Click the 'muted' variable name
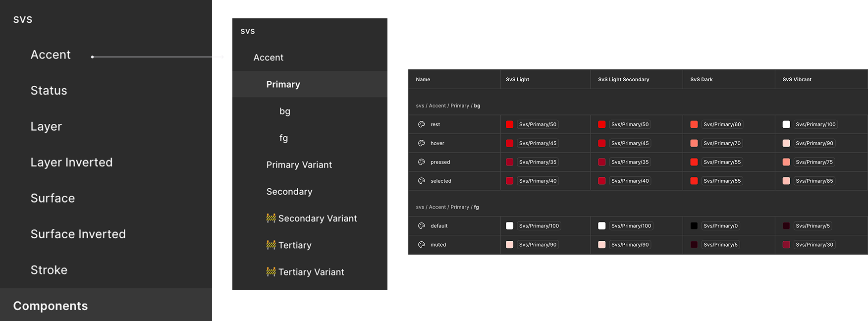Viewport: 868px width, 321px height. (438, 245)
